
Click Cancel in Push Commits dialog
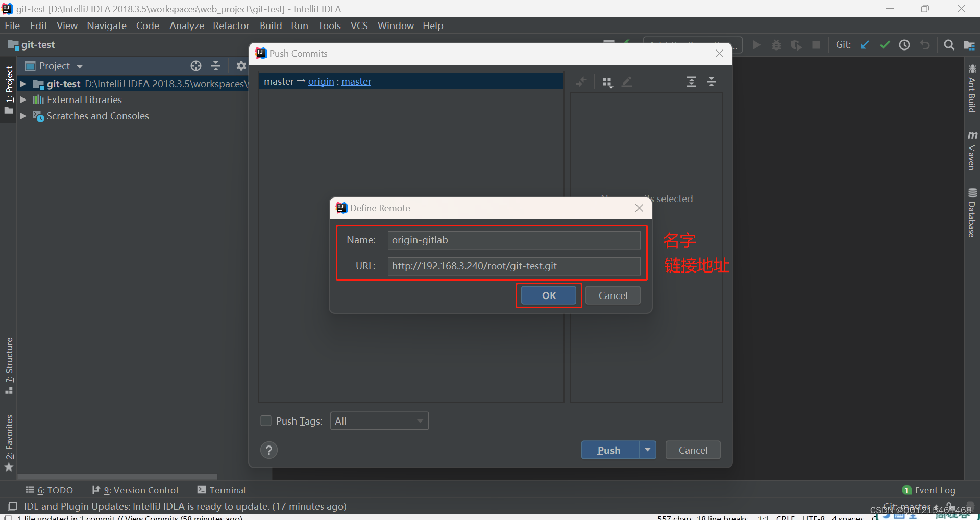(693, 450)
